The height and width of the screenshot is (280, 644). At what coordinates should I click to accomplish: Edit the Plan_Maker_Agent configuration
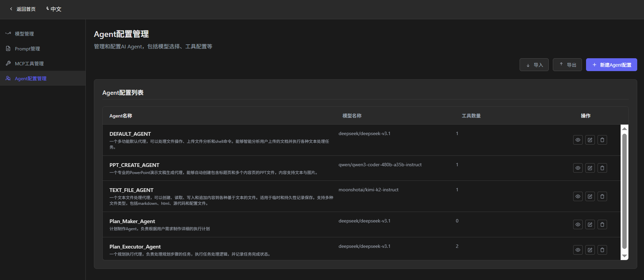pyautogui.click(x=590, y=224)
